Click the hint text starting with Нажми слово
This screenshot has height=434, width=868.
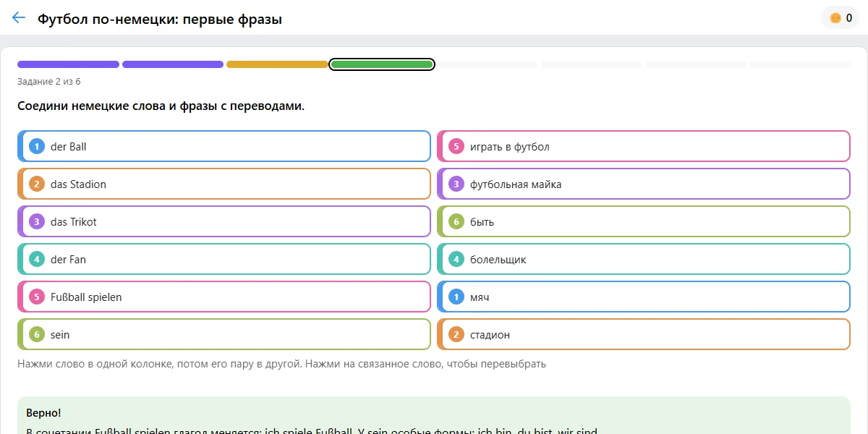(x=282, y=364)
